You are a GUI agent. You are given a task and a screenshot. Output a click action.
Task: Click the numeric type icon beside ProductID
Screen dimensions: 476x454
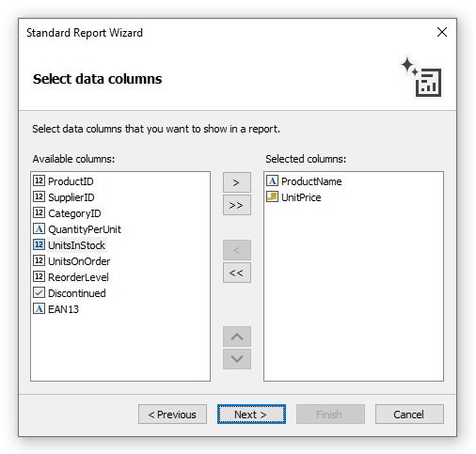click(39, 180)
